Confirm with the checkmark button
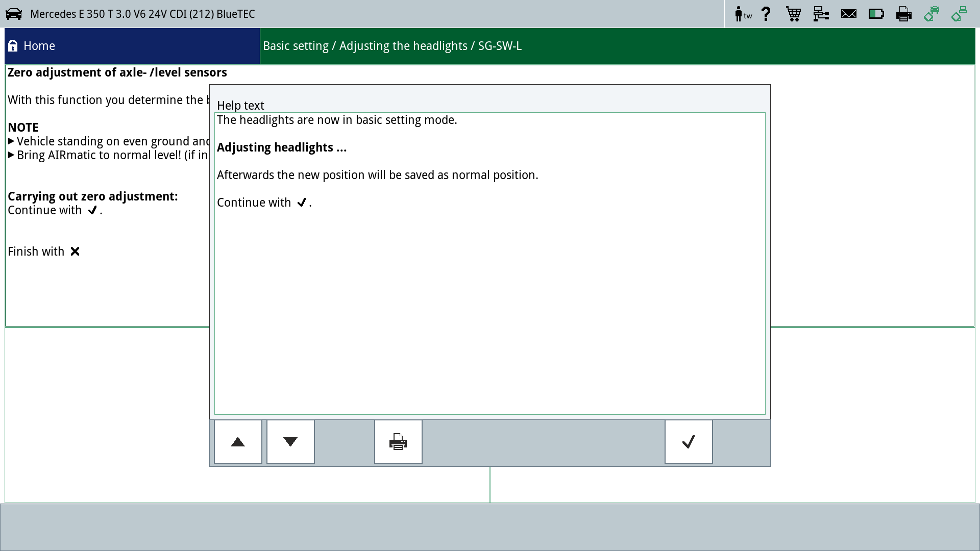This screenshot has height=551, width=980. 689,442
